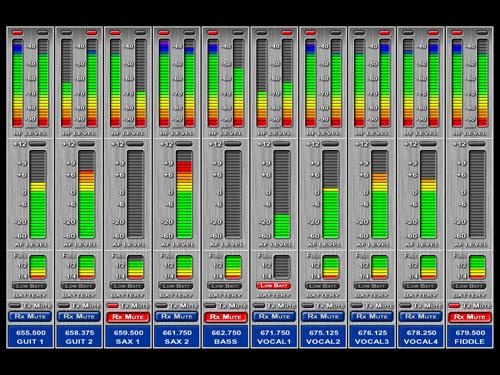Image resolution: width=500 pixels, height=375 pixels.
Task: Click the red Low Batt indicator on VOCAL1
Action: [x=274, y=286]
